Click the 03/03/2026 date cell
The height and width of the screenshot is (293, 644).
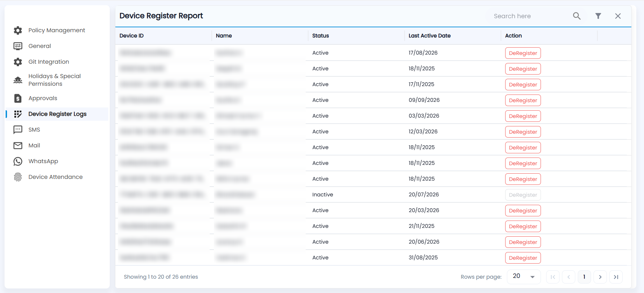point(424,116)
